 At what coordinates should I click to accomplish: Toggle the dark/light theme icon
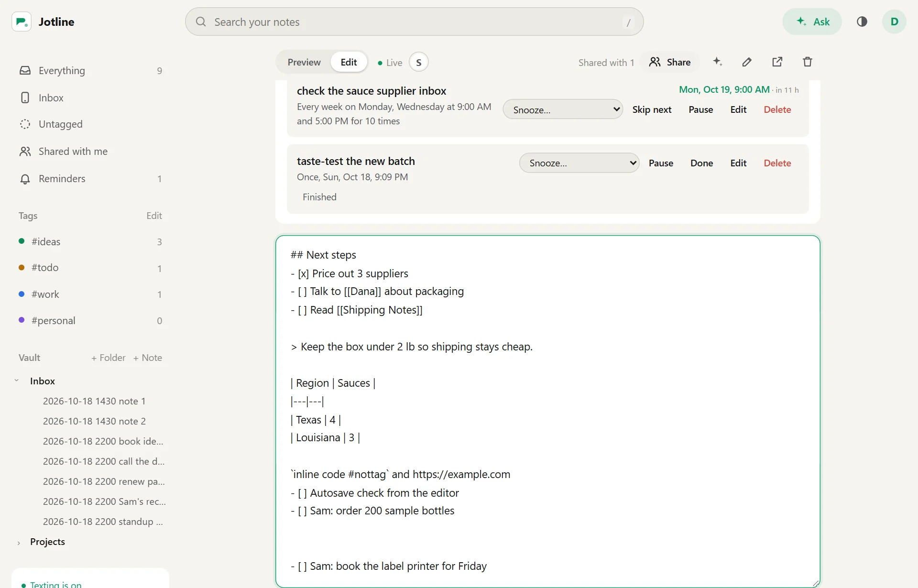[862, 22]
